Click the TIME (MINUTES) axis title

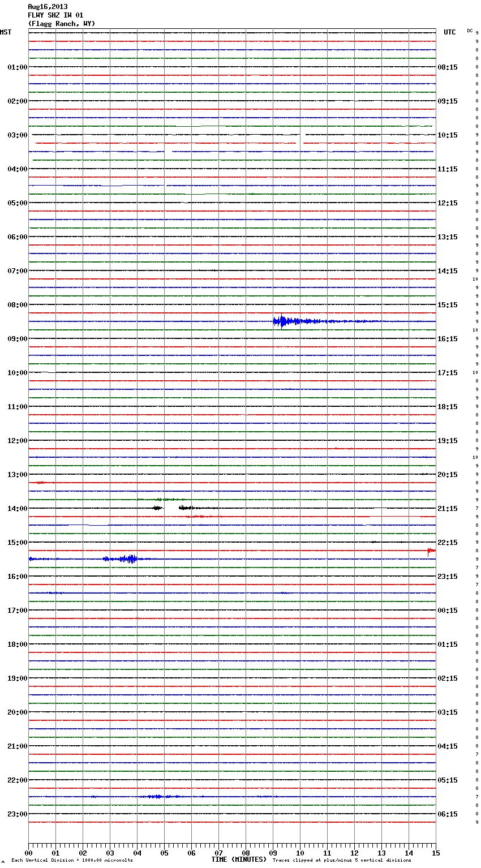(x=239, y=860)
